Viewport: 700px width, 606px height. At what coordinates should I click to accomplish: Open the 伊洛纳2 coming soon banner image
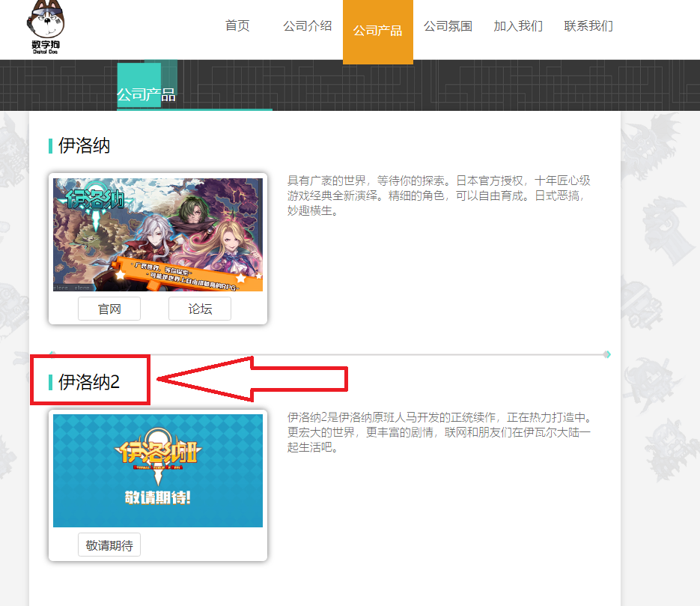click(157, 470)
